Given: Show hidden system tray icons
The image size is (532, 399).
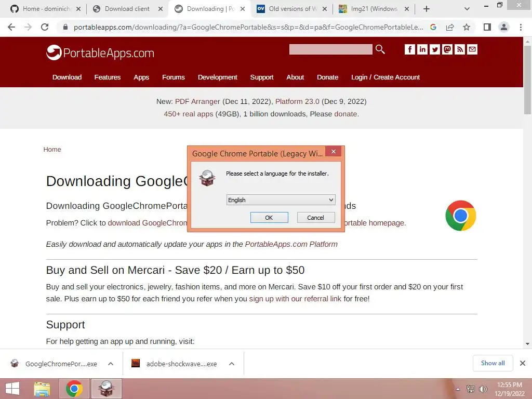Looking at the screenshot, I should tap(458, 389).
